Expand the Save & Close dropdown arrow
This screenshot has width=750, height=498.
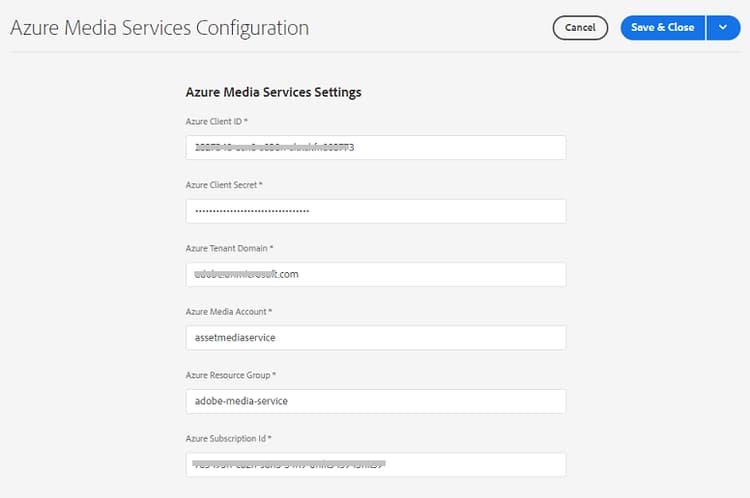723,28
